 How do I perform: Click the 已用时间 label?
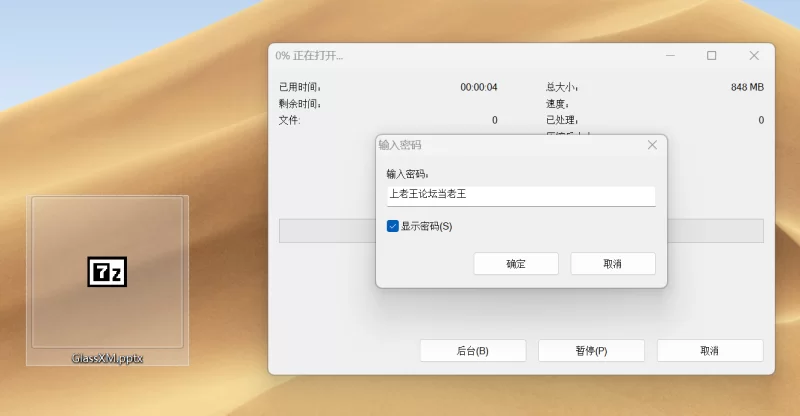click(x=300, y=87)
